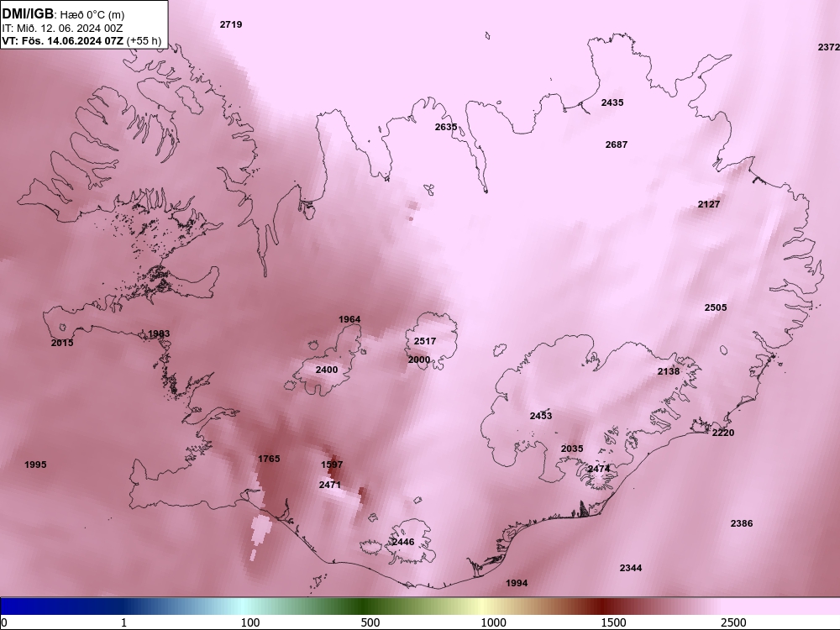
Task: Click the 2517 value on the glacier
Action: click(425, 341)
